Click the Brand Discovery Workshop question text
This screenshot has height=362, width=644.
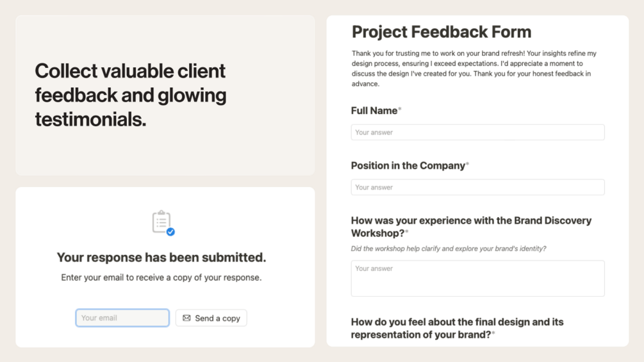tap(471, 226)
